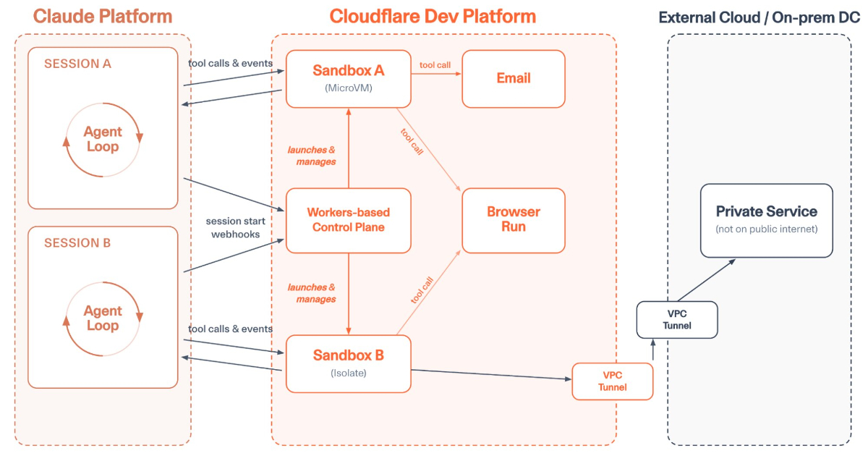Click 'tool call' label between Sandbox A and Email

pyautogui.click(x=435, y=65)
